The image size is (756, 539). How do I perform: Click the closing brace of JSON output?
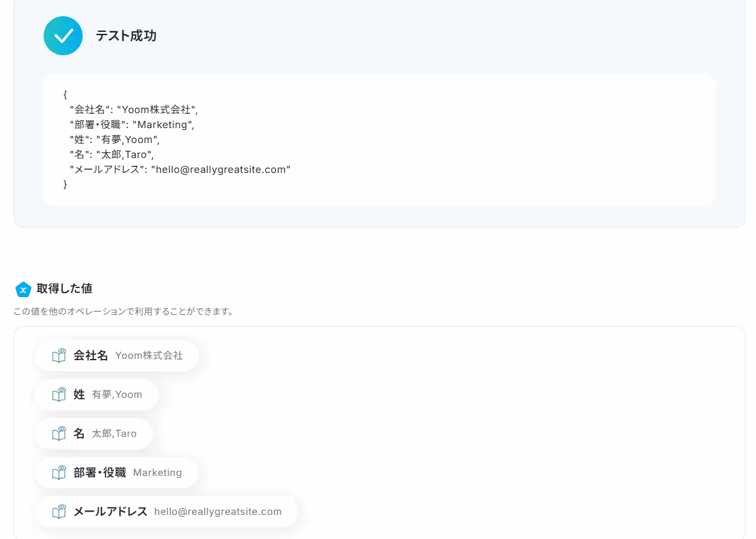[65, 185]
